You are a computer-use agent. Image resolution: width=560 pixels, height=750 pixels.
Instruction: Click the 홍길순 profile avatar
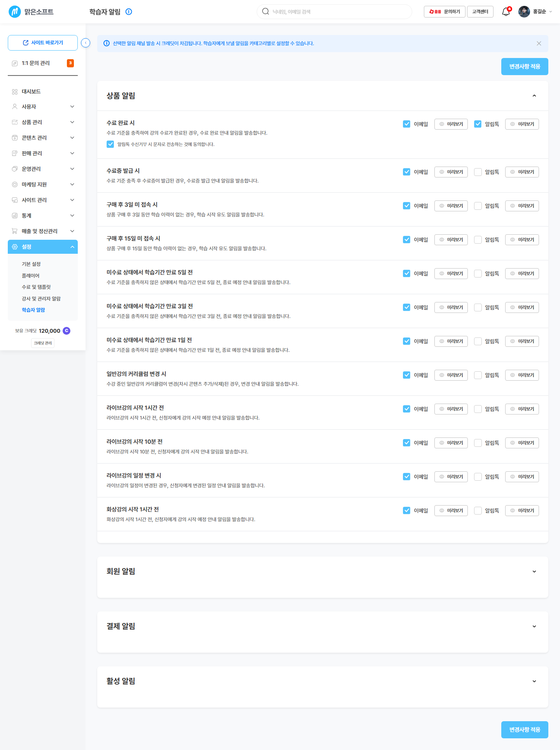(x=524, y=12)
